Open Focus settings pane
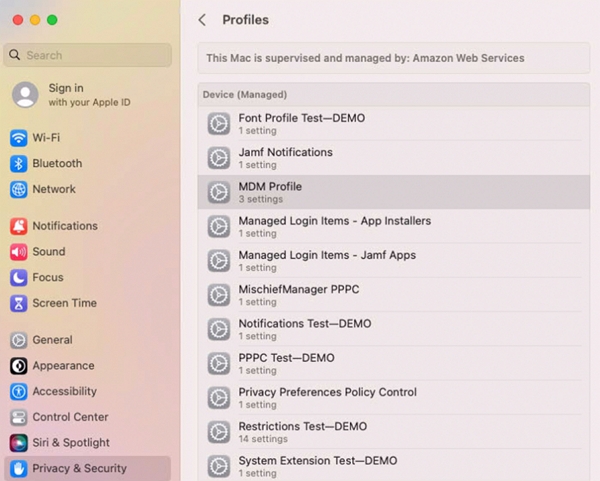The height and width of the screenshot is (481, 600). (48, 277)
